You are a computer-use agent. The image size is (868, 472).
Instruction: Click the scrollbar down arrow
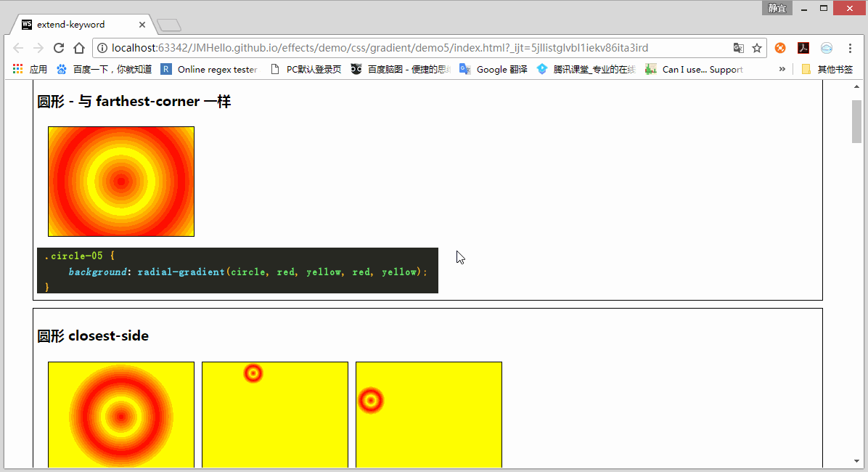(x=857, y=461)
